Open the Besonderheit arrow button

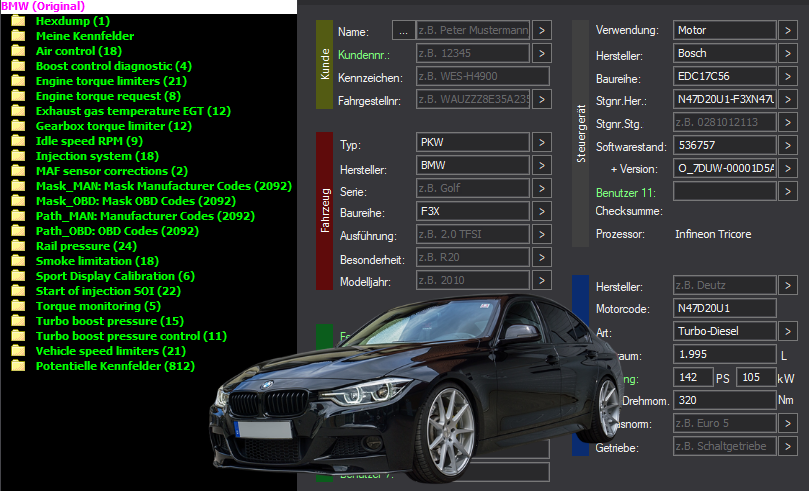(541, 257)
